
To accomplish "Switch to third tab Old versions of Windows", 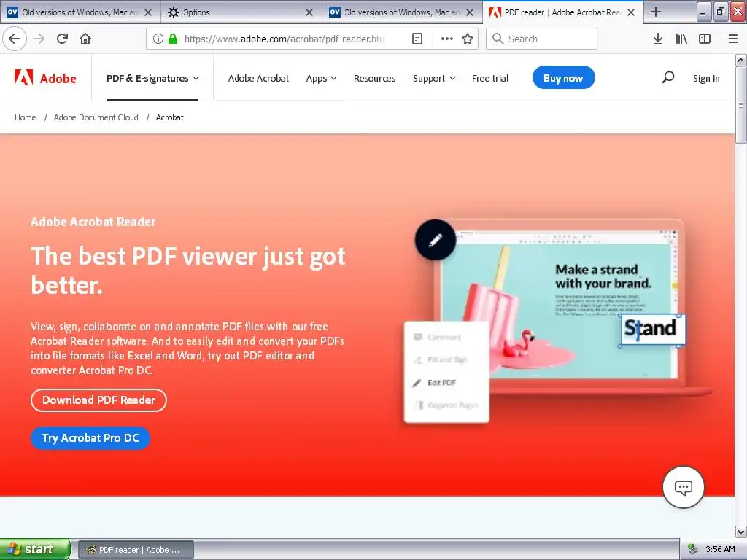I will tap(400, 12).
